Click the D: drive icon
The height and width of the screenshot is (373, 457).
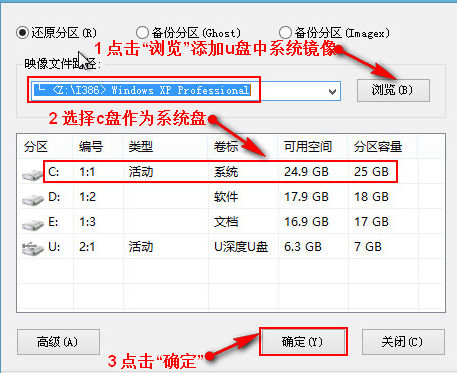[x=32, y=199]
